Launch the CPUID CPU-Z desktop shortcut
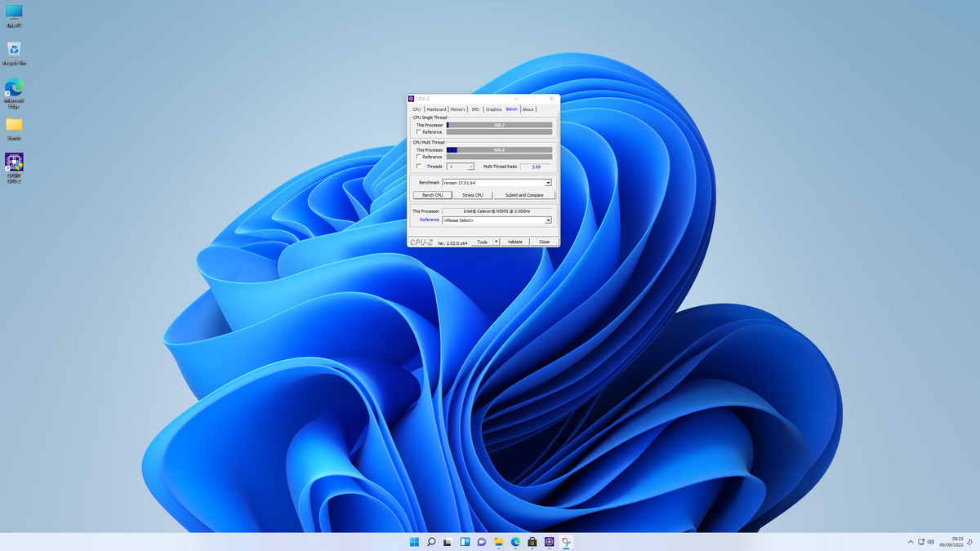The width and height of the screenshot is (980, 551). click(14, 168)
